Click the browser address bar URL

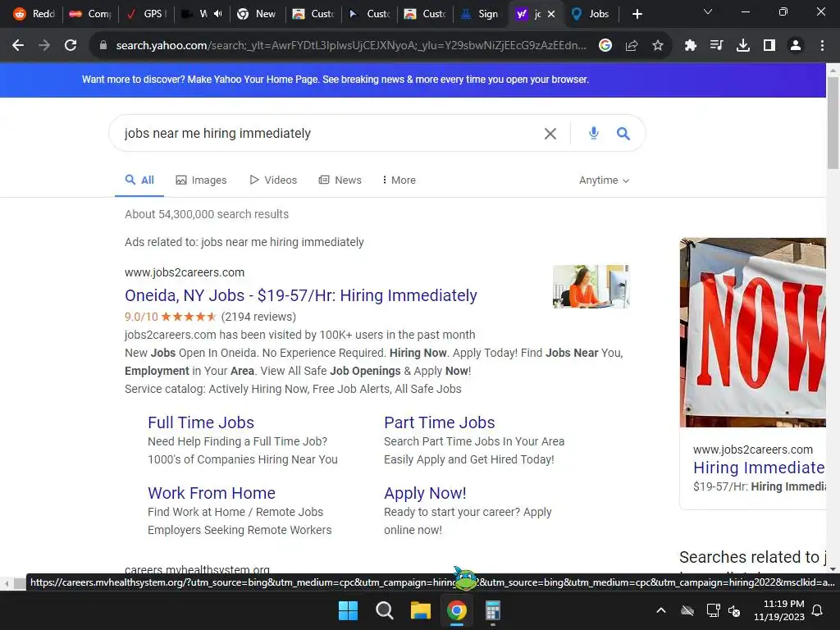(x=351, y=46)
